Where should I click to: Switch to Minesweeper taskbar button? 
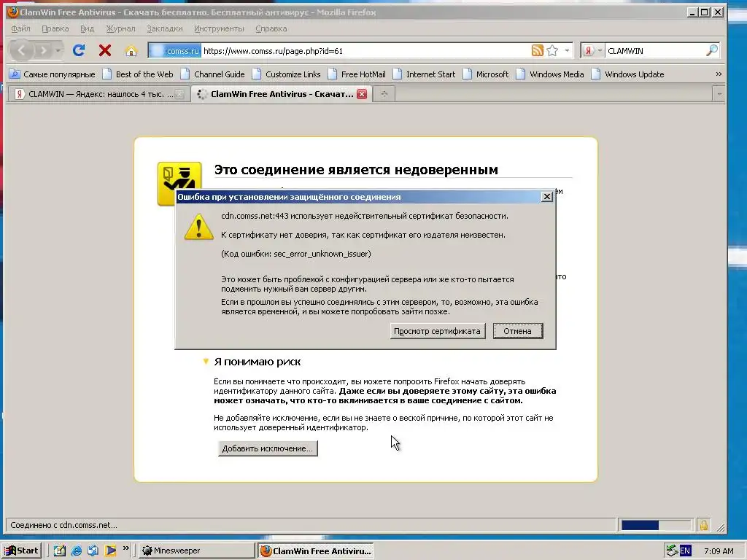[196, 551]
